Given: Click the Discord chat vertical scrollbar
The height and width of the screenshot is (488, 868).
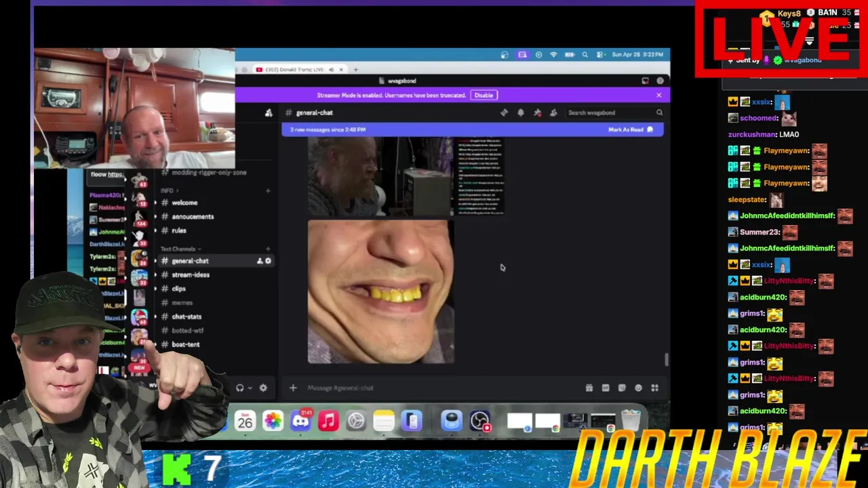Looking at the screenshot, I should click(x=667, y=360).
